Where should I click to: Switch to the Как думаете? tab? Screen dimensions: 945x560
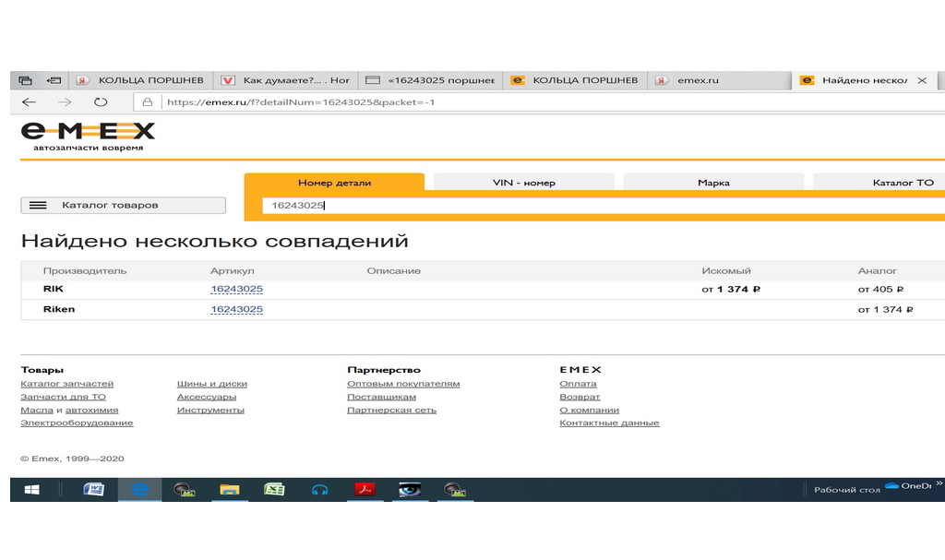point(286,80)
